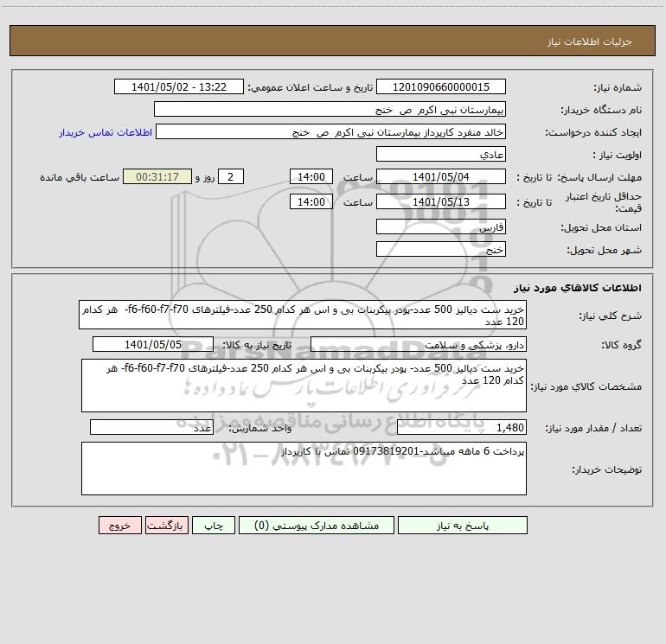Click the label اولویت نیاز
666x644 pixels.
click(x=618, y=155)
